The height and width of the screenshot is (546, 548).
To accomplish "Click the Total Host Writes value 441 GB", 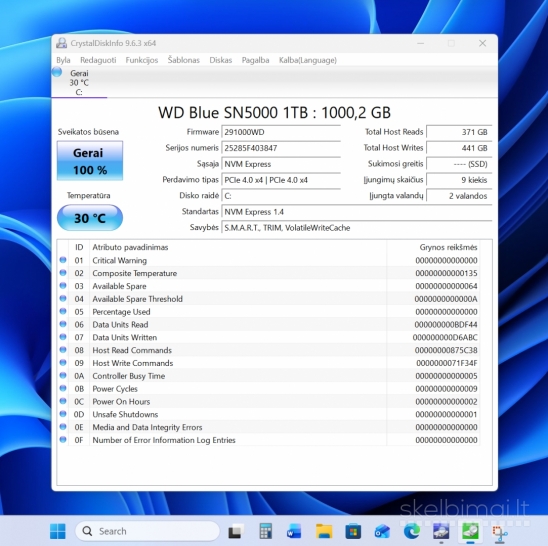I will point(459,148).
